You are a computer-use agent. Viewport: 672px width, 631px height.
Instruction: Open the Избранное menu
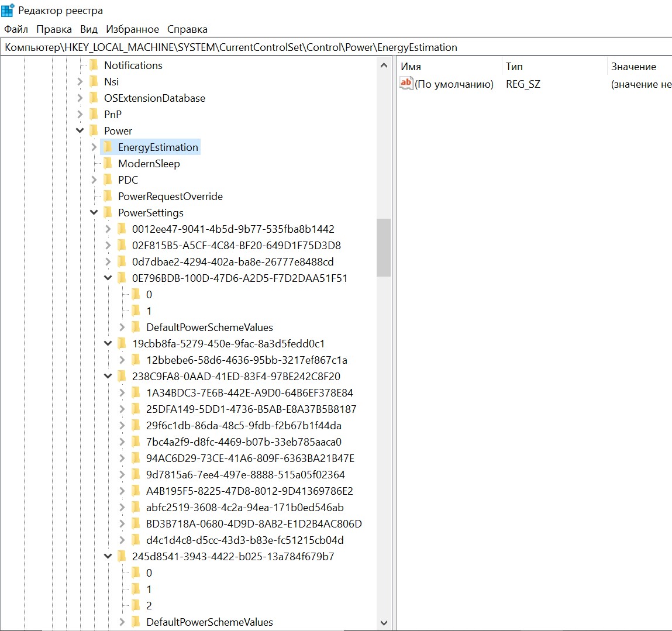132,29
